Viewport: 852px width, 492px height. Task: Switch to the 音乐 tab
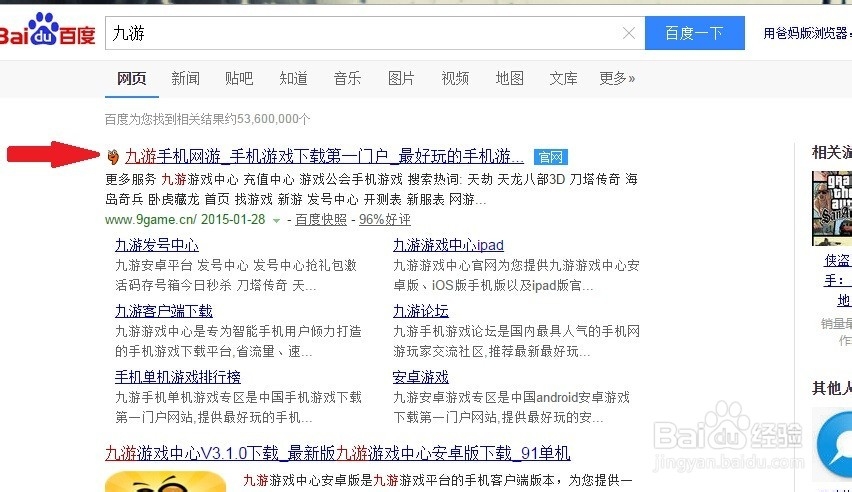pos(347,78)
